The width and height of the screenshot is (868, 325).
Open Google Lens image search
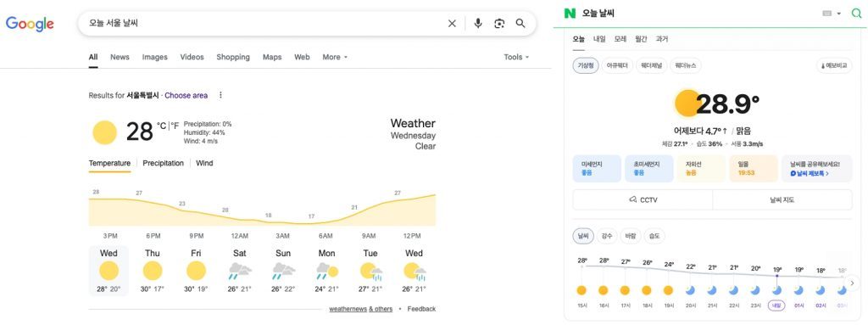tap(499, 23)
